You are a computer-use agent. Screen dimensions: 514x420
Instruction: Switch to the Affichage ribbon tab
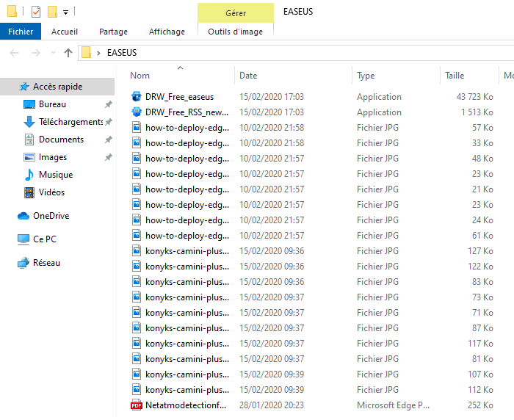tap(167, 32)
